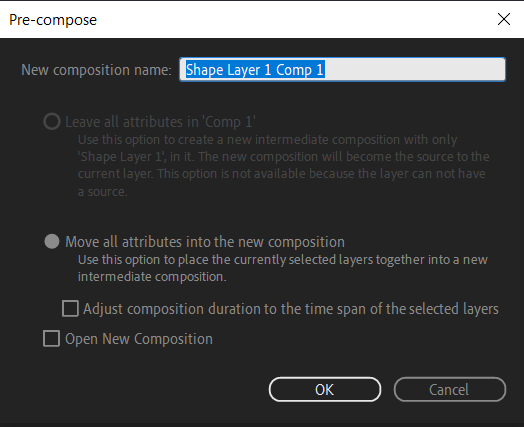Click the 'Adjust composition duration to the time span' label
The width and height of the screenshot is (524, 427).
[x=291, y=309]
